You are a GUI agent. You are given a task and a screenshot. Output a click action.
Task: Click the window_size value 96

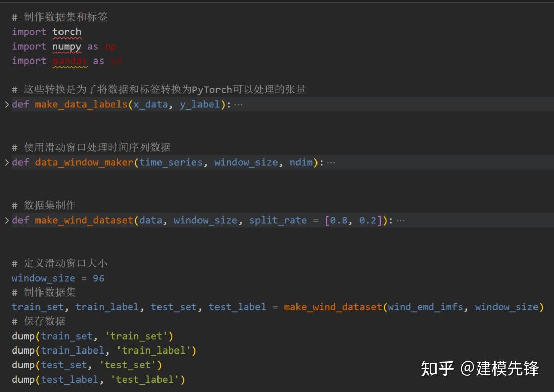click(x=98, y=278)
